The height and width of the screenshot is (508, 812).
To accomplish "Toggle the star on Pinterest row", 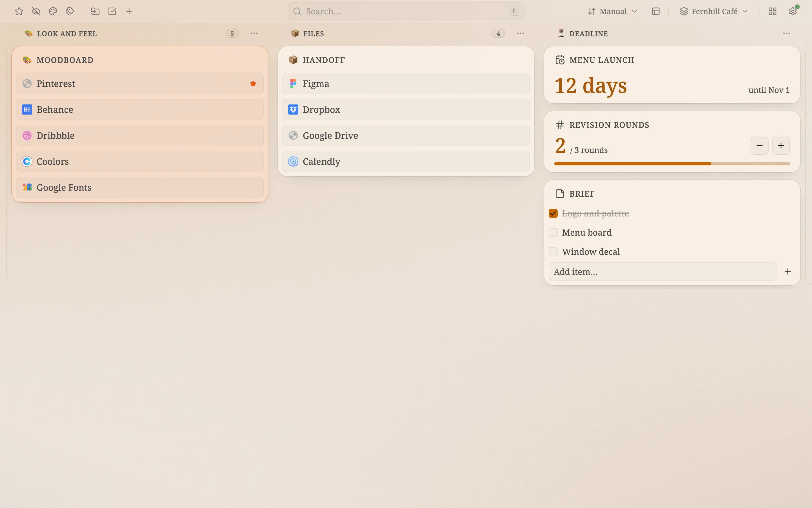I will [253, 84].
